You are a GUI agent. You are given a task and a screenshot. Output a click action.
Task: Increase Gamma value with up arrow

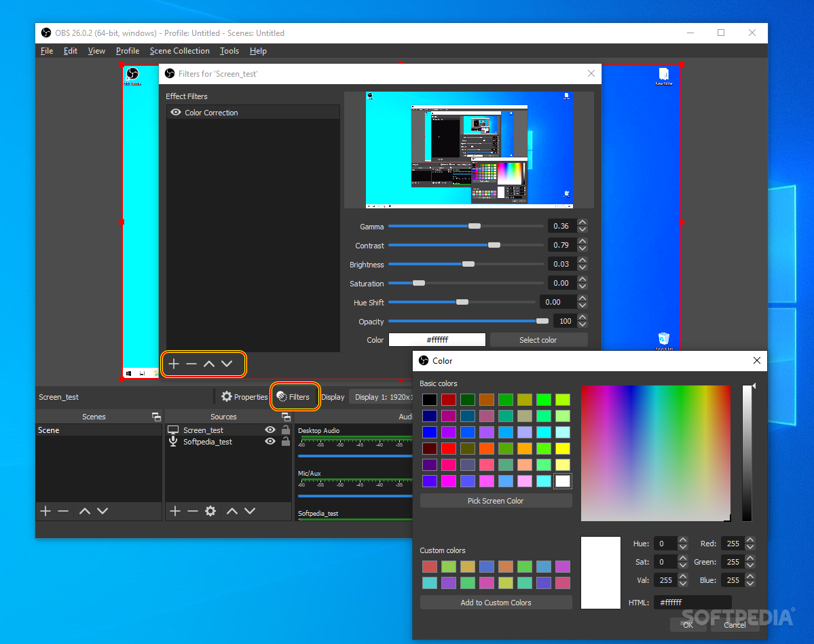pos(582,223)
